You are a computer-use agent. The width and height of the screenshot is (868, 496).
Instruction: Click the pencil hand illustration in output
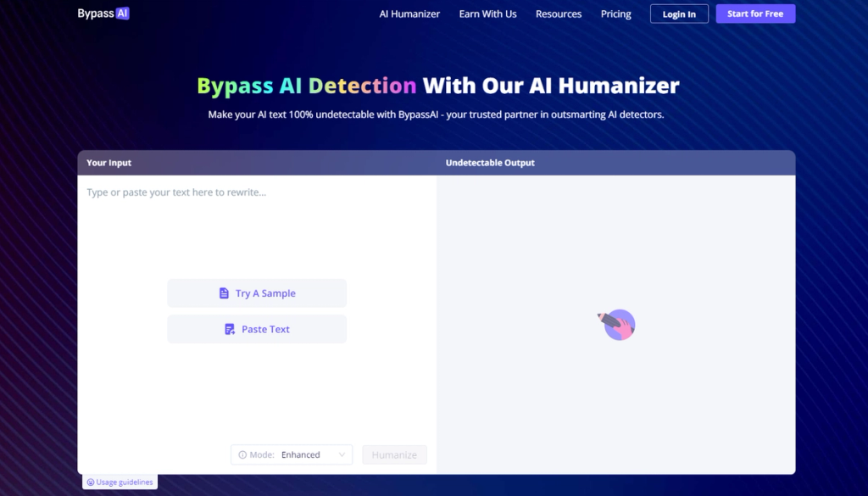click(x=617, y=325)
